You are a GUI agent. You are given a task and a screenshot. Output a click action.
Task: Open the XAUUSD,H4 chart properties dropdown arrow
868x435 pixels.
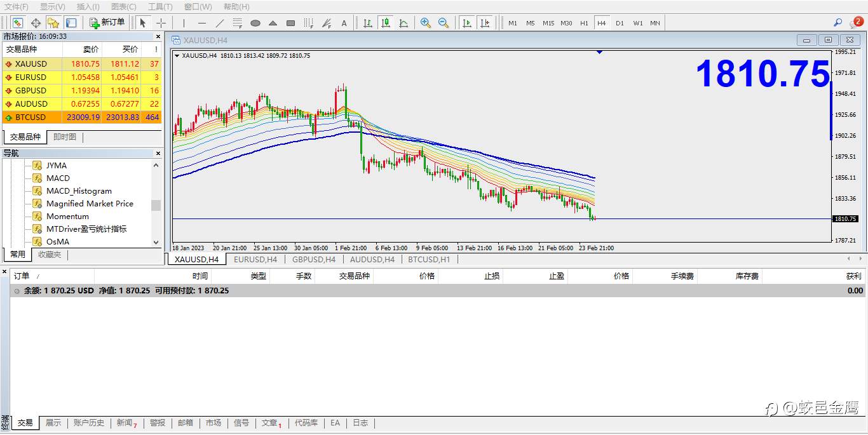tap(177, 55)
